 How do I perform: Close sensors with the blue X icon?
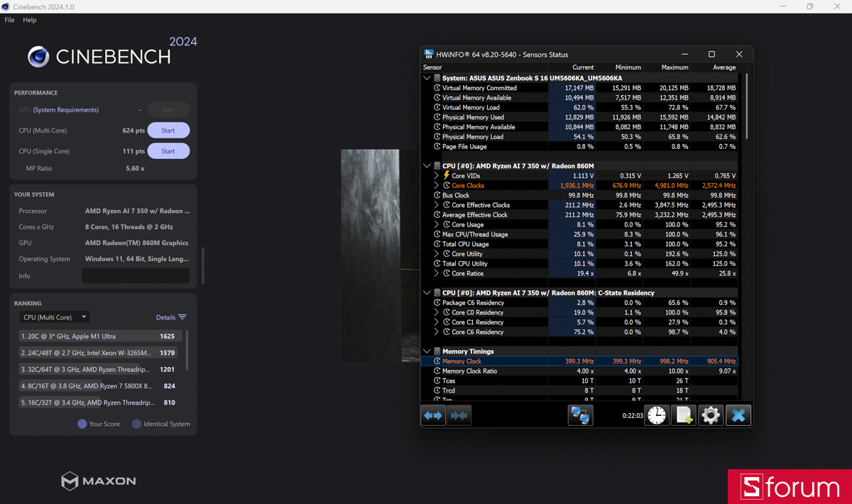point(738,415)
